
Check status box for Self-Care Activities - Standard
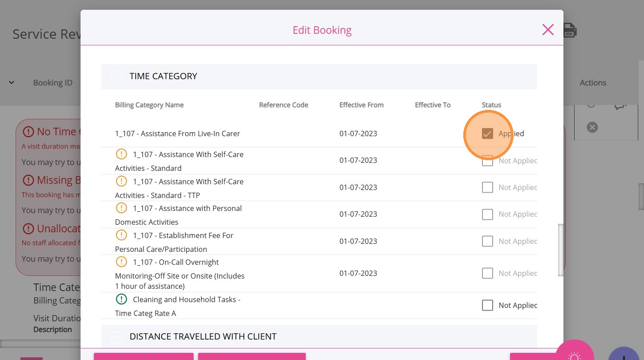[488, 161]
